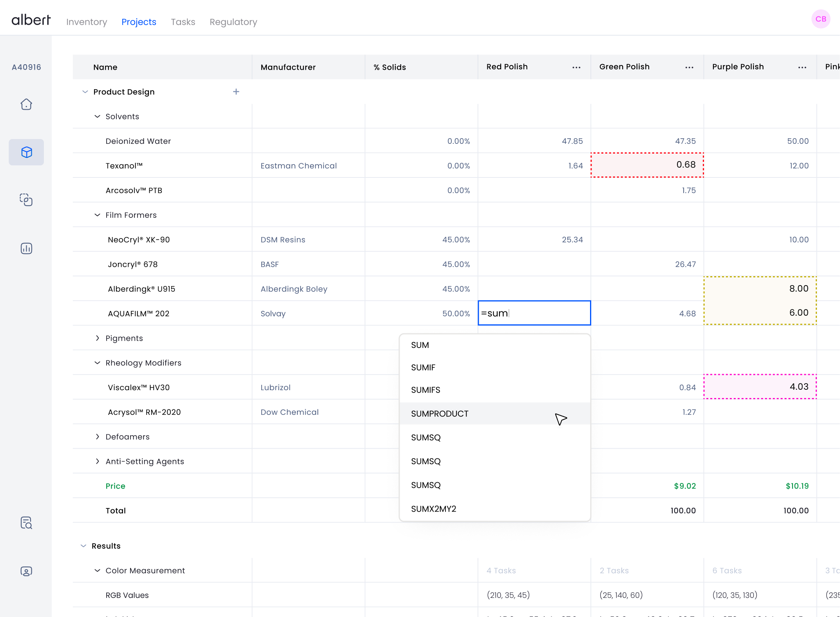Viewport: 840px width, 617px height.
Task: Open Green Polish column more options
Action: [x=689, y=67]
